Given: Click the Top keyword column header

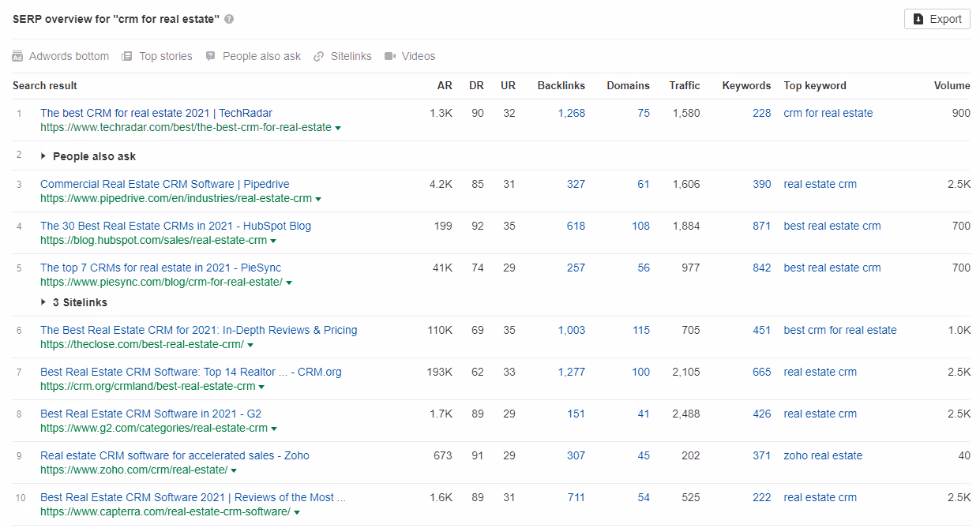Looking at the screenshot, I should [815, 85].
